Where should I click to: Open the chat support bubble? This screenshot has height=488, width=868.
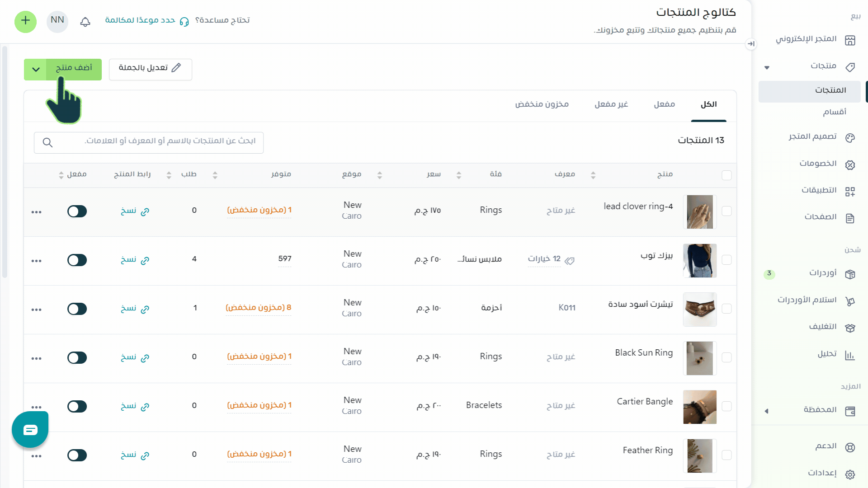click(30, 430)
